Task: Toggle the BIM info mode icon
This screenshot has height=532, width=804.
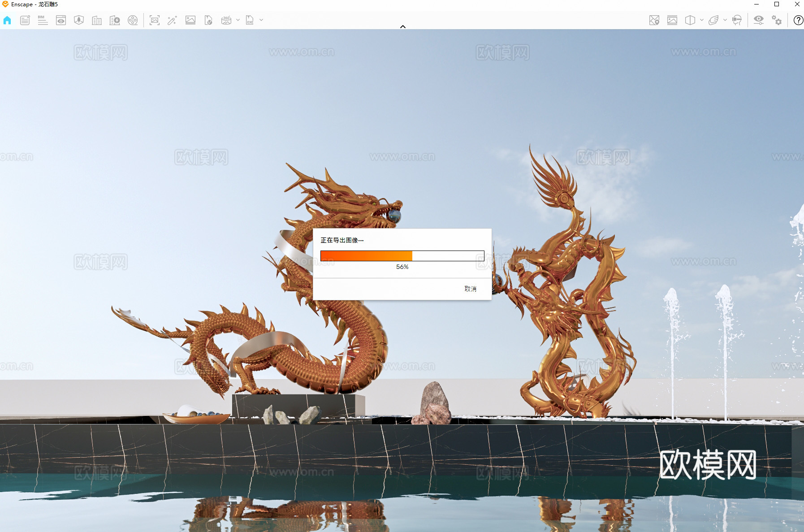Action: pos(43,20)
